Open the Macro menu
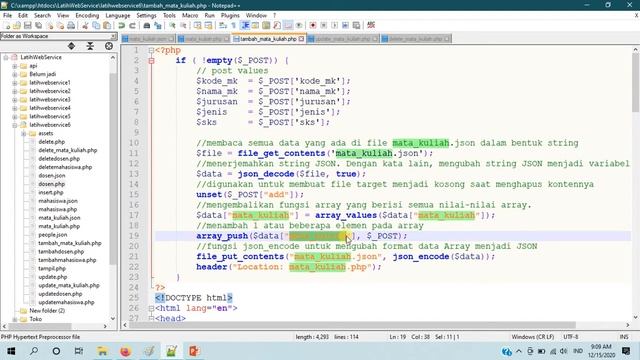Image resolution: width=640 pixels, height=360 pixels. pos(190,16)
